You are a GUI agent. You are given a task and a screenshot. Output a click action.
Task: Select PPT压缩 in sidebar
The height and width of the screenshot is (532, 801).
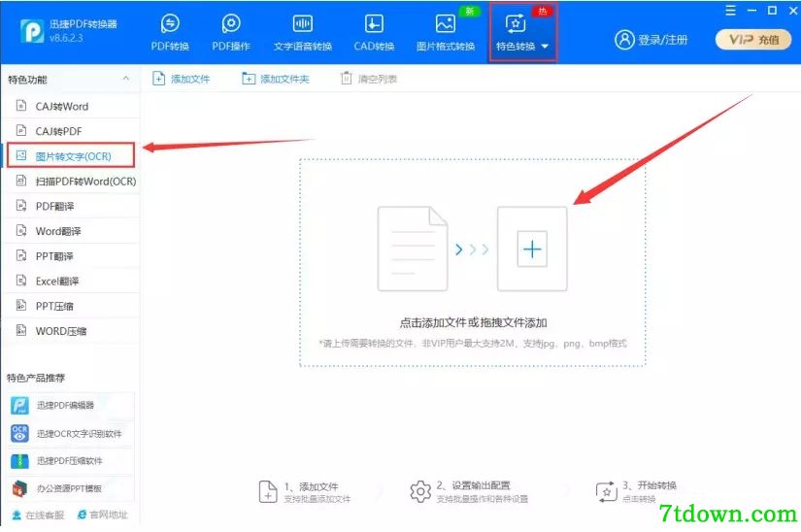point(72,307)
